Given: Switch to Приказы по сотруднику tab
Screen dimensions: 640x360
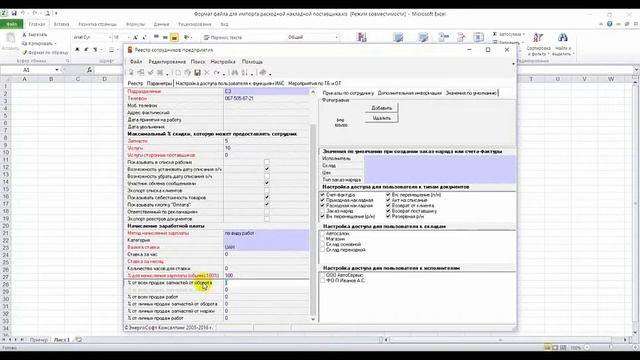Looking at the screenshot, I should click(348, 93).
